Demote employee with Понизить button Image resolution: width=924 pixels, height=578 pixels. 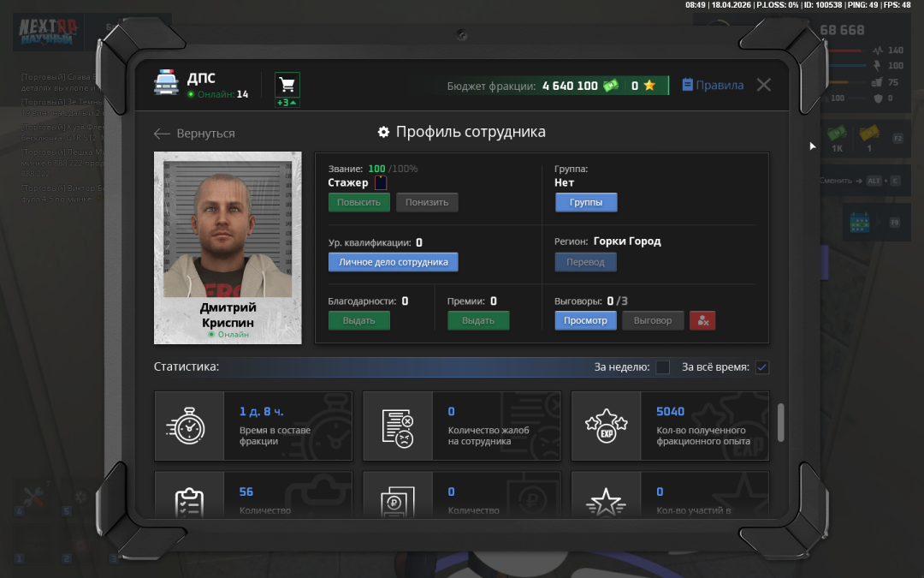click(x=427, y=202)
